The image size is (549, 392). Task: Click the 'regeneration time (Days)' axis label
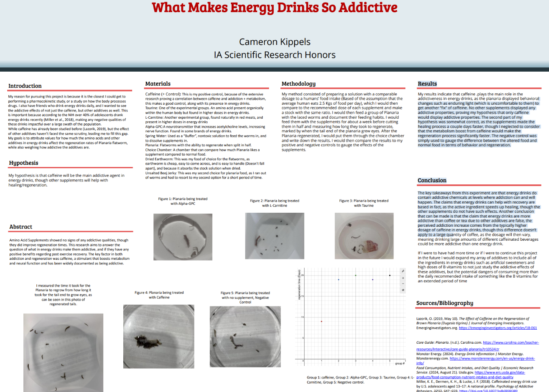coord(299,284)
